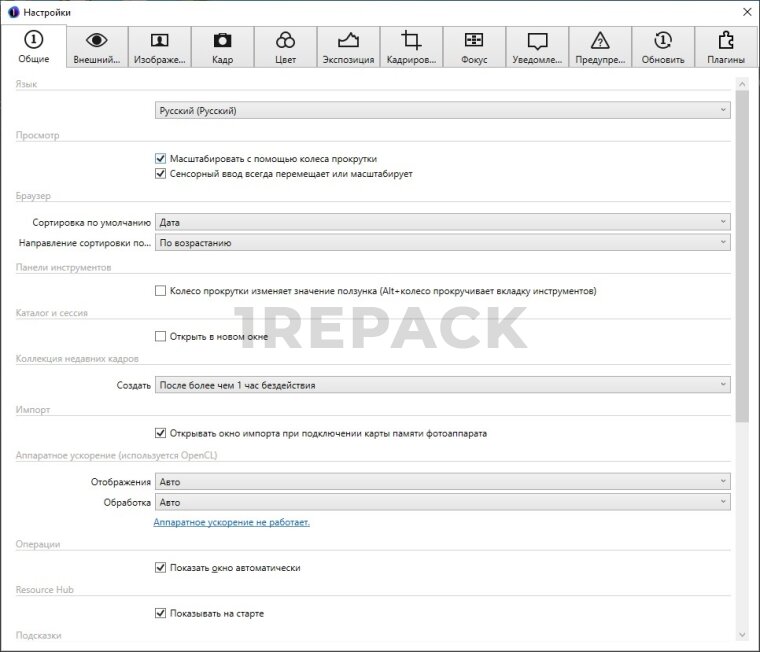Open the Внешний вид eye icon tab
Screen dimensions: 760x652
(x=97, y=47)
